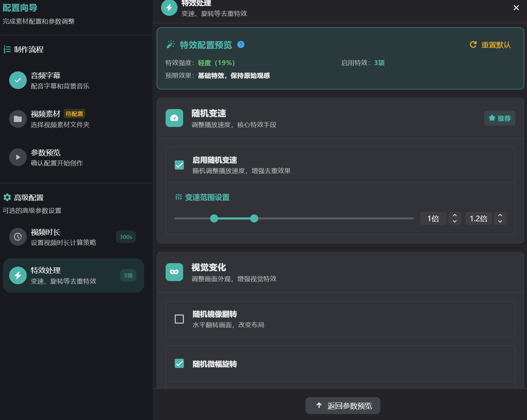Viewport: 527px width, 420px height.
Task: Click the play icon for 参数预览
Action: click(x=18, y=157)
